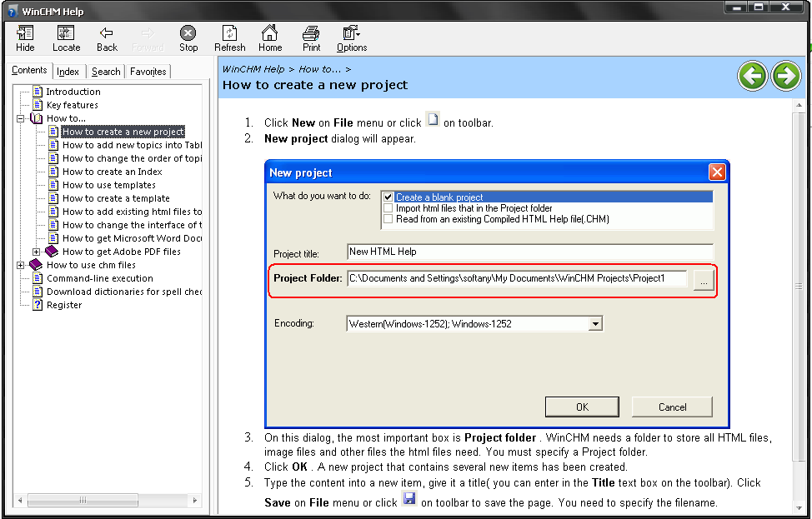Click the purple book icon beside How to get Adobe PDF files
Screen dimensions: 812x519
pos(52,252)
